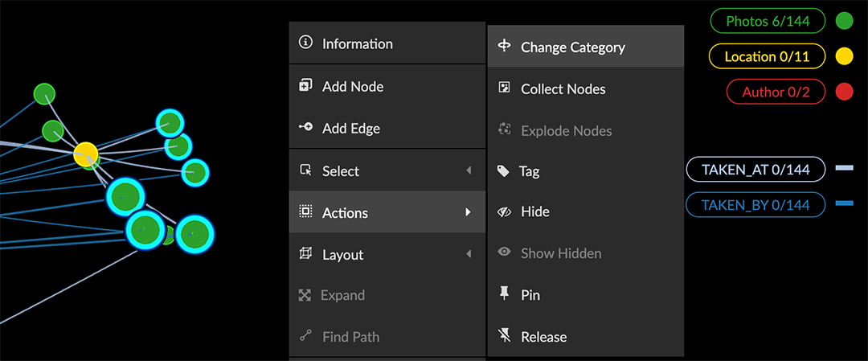Choose Hide from the Actions submenu
Viewport: 868px width, 361px height.
pyautogui.click(x=534, y=211)
